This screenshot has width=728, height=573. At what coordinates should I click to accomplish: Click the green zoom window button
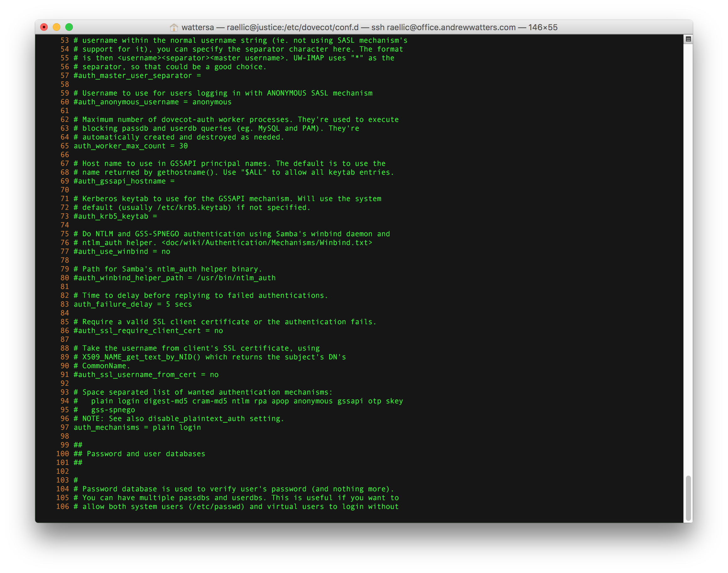click(x=69, y=27)
